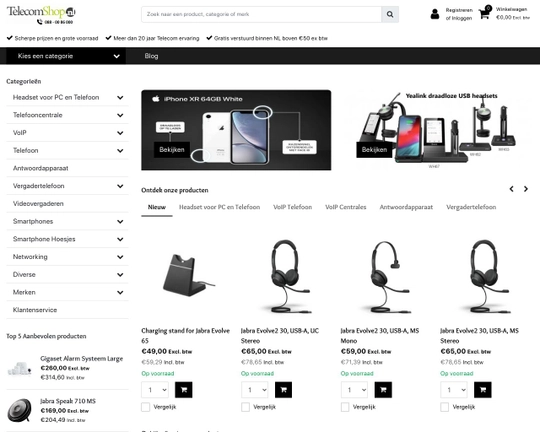Add Jabra Evolve2 30 UC Stereo to cart

pos(283,390)
